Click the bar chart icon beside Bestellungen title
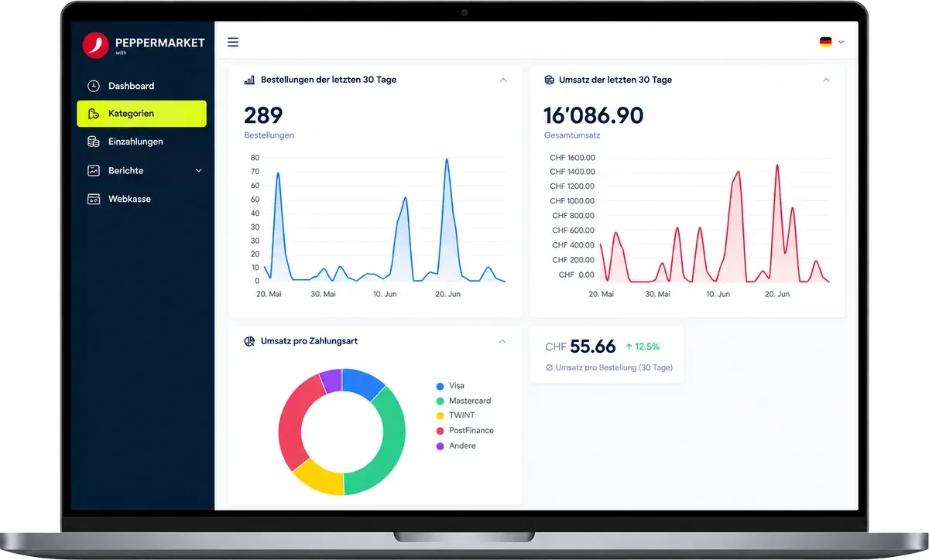This screenshot has height=560, width=929. [x=249, y=80]
